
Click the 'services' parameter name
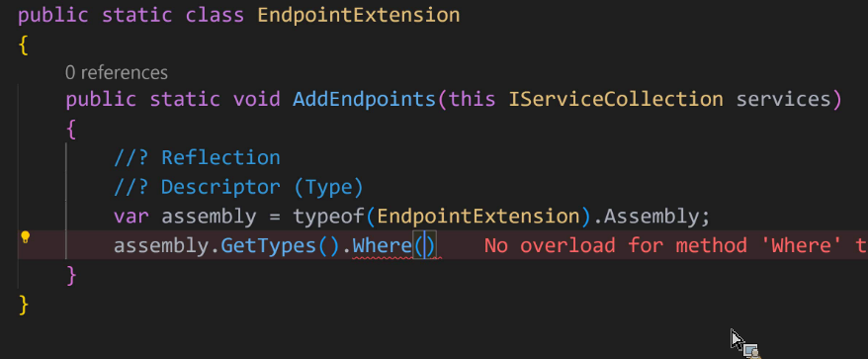(784, 100)
